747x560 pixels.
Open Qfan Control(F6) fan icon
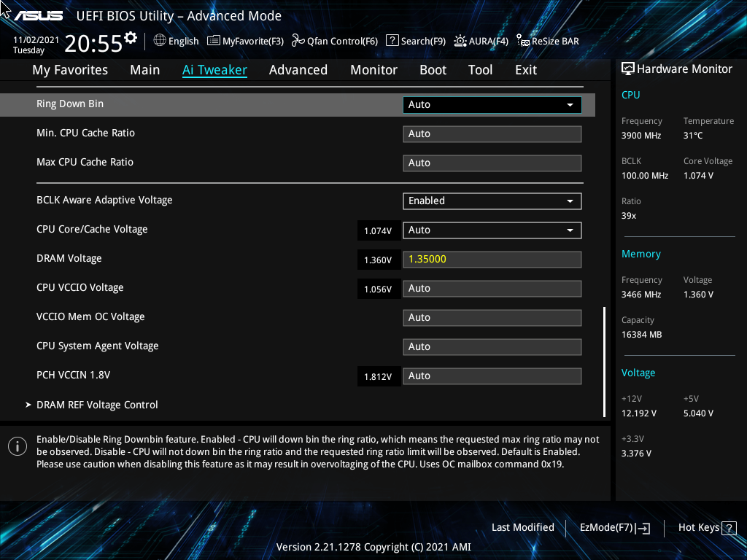pyautogui.click(x=298, y=41)
